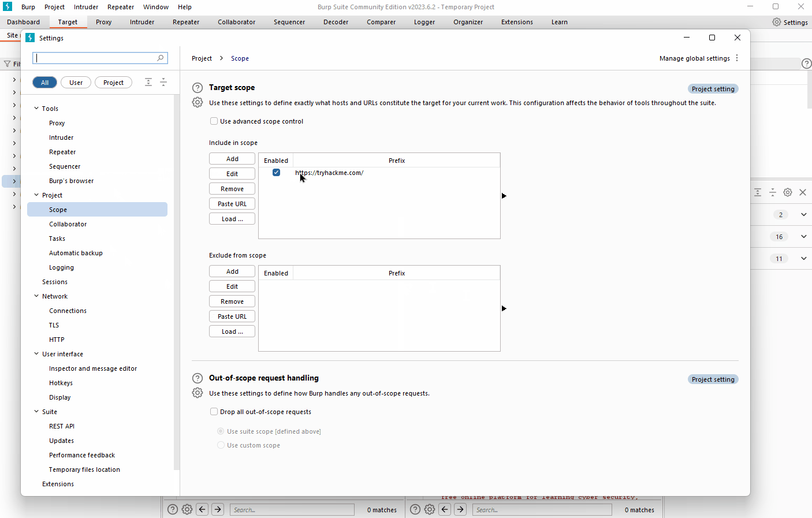Select Use suite scope radio option
The height and width of the screenshot is (518, 812).
[221, 431]
